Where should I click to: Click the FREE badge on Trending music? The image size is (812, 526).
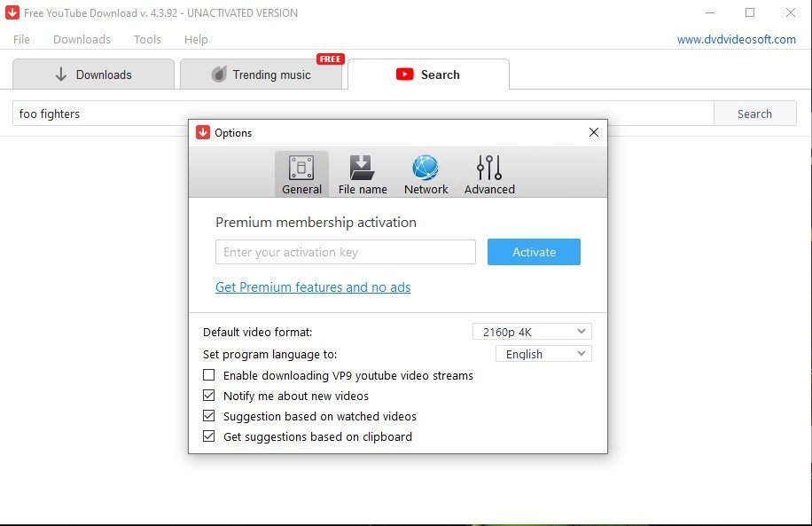[331, 59]
